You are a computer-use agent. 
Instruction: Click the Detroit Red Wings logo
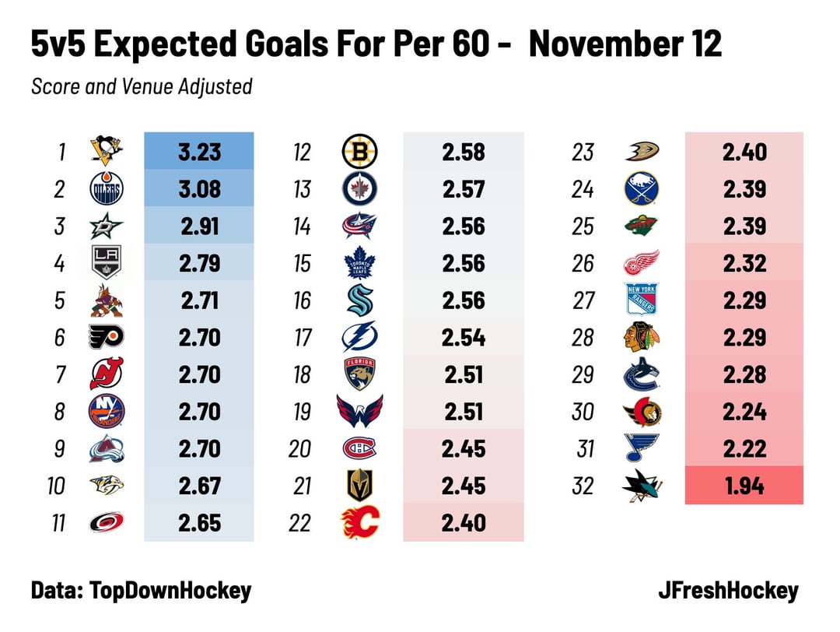tap(642, 263)
